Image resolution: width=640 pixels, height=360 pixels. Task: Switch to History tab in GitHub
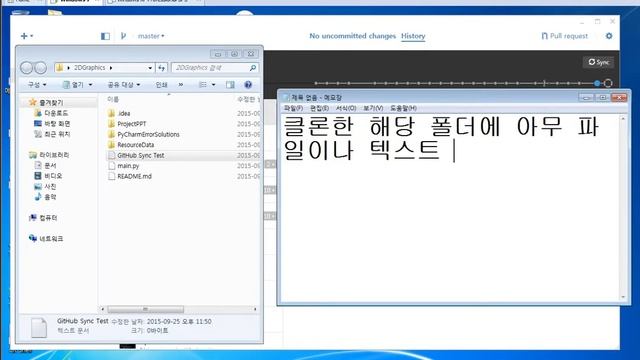pos(413,36)
